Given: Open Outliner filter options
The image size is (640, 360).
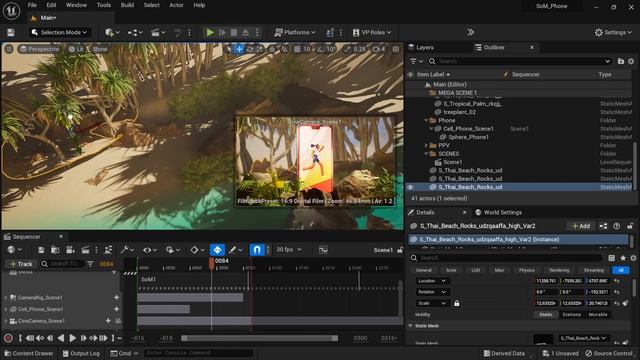Looking at the screenshot, I should click(416, 61).
